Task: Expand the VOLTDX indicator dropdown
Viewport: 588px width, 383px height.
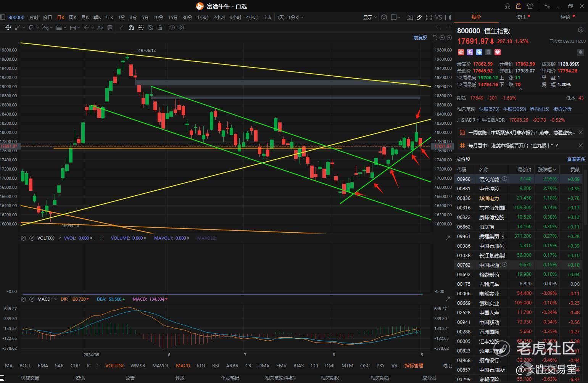Action: click(x=59, y=238)
